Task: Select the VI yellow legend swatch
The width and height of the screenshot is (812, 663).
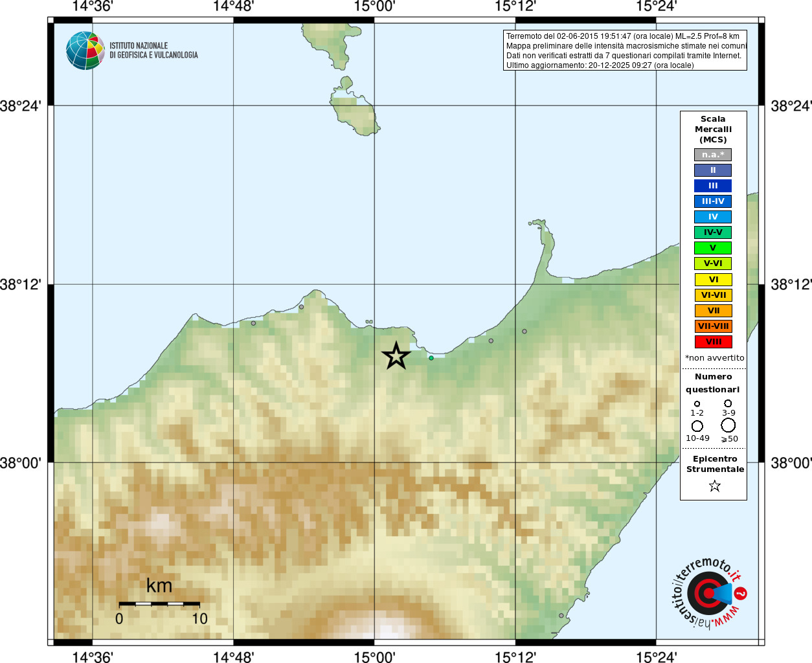Action: point(713,280)
